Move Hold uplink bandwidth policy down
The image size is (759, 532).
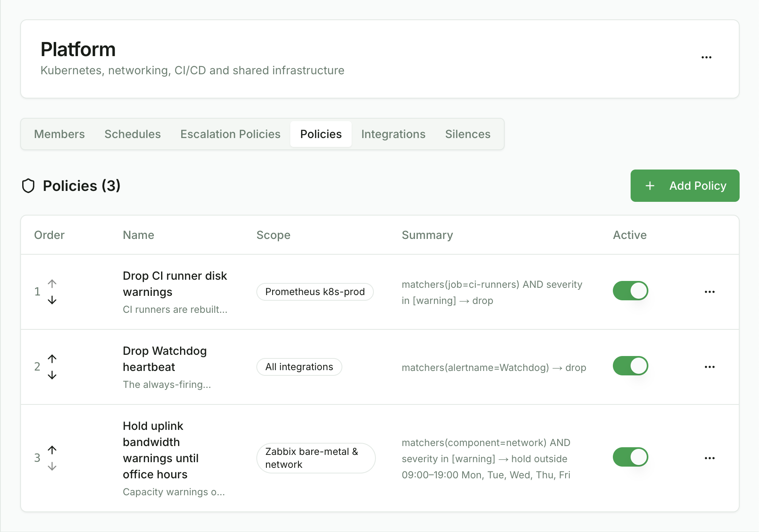point(52,467)
